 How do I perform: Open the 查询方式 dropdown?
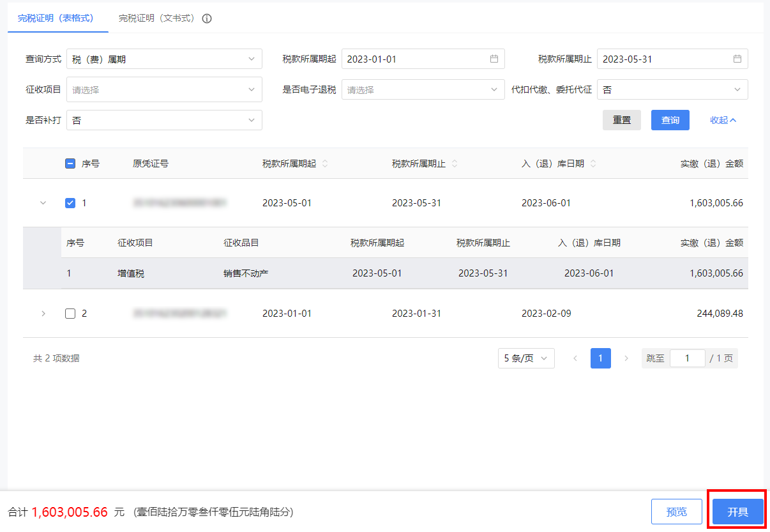pos(164,59)
